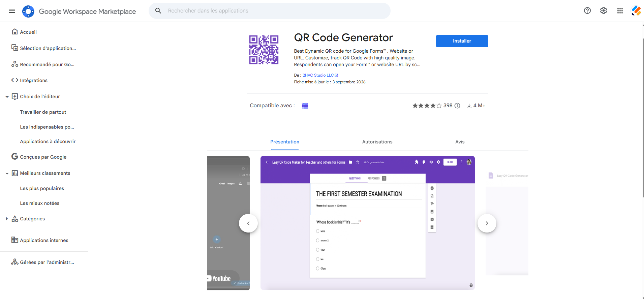Click the search magnifier icon
Viewport: 644px width, 299px height.
point(158,11)
